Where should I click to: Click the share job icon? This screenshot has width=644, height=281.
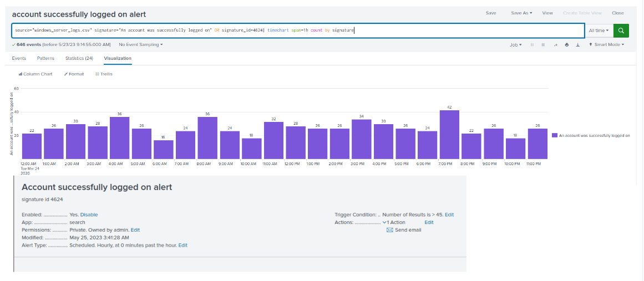tap(555, 45)
